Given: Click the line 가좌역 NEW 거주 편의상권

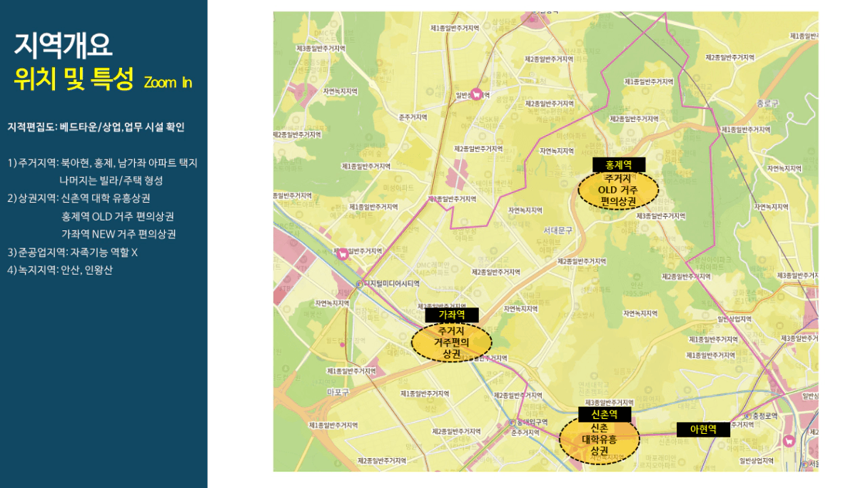Looking at the screenshot, I should pyautogui.click(x=118, y=234).
